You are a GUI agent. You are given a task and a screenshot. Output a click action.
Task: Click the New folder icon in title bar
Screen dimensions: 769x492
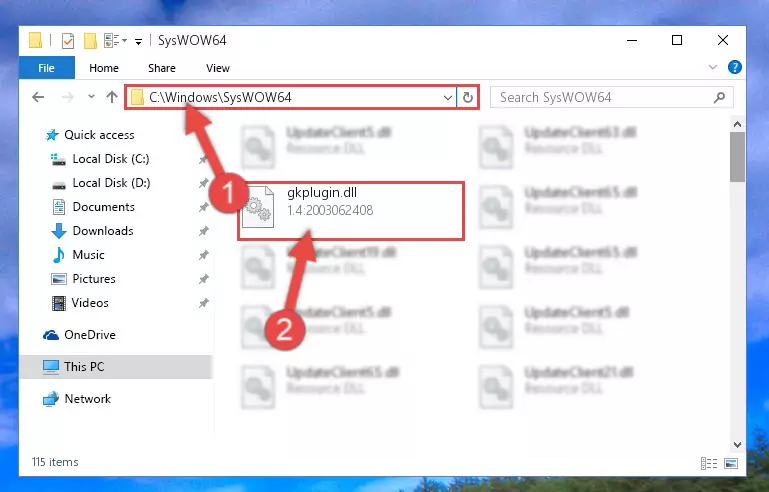click(x=90, y=41)
